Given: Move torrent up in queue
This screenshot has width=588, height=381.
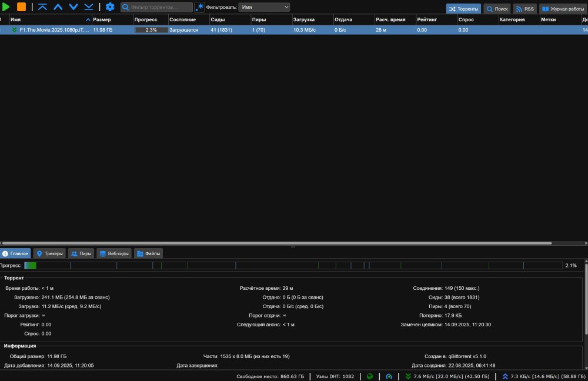Looking at the screenshot, I should point(58,6).
